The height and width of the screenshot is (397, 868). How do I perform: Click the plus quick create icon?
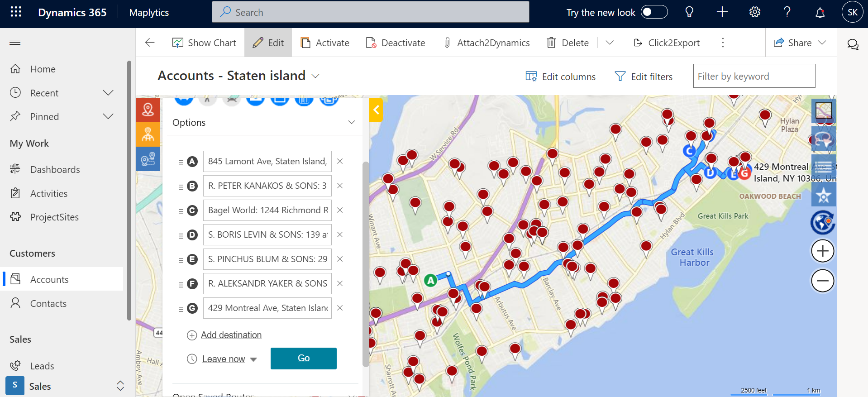click(722, 12)
